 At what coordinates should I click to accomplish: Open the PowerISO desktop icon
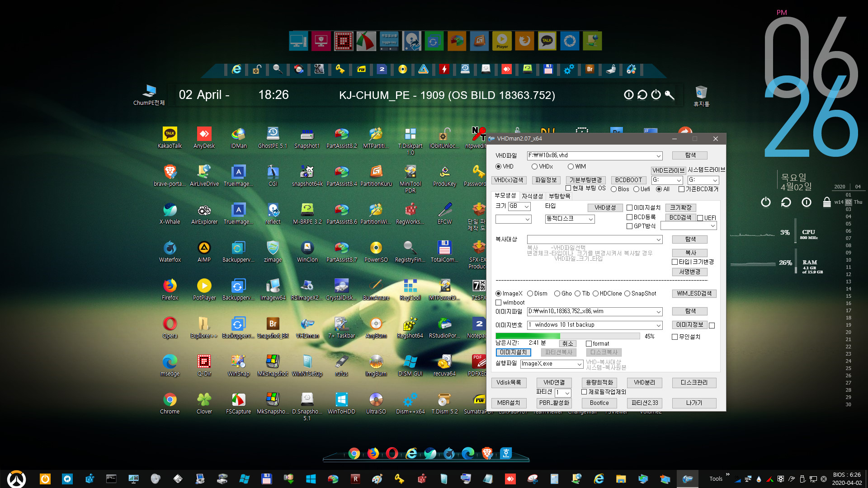pyautogui.click(x=376, y=251)
